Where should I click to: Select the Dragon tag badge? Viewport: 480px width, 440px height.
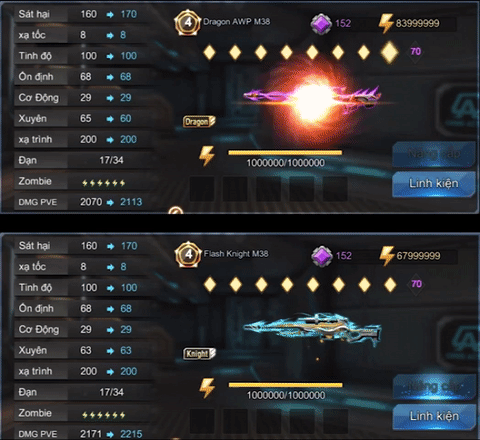(199, 121)
